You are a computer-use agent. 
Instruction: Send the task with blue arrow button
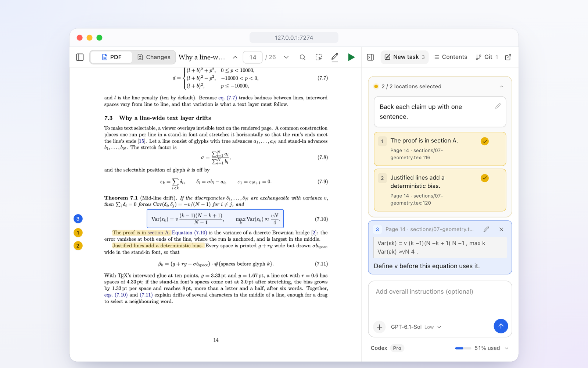501,326
